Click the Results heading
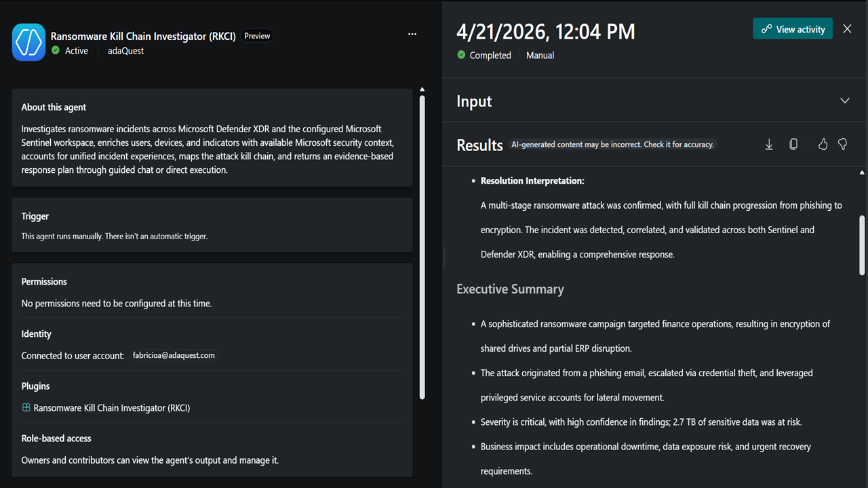Image resolution: width=868 pixels, height=488 pixels. tap(479, 145)
